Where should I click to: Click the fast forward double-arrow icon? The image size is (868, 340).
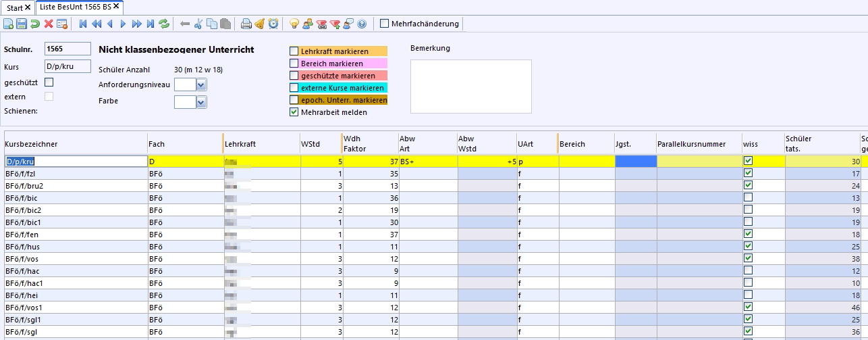point(136,24)
